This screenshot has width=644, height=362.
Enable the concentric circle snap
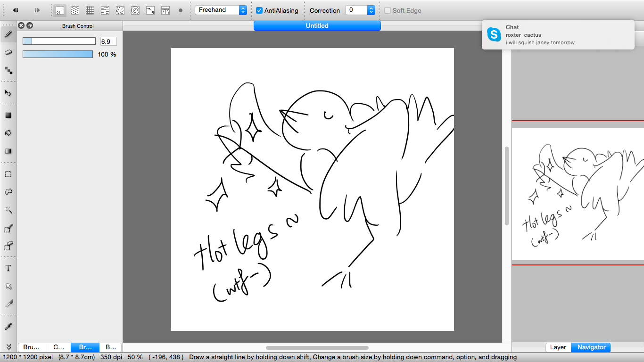coord(135,10)
